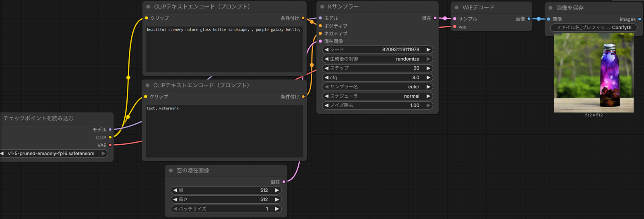Image resolution: width=644 pixels, height=219 pixels.
Task: Select the チェックポイントを読み込む node title
Action: tap(38, 118)
